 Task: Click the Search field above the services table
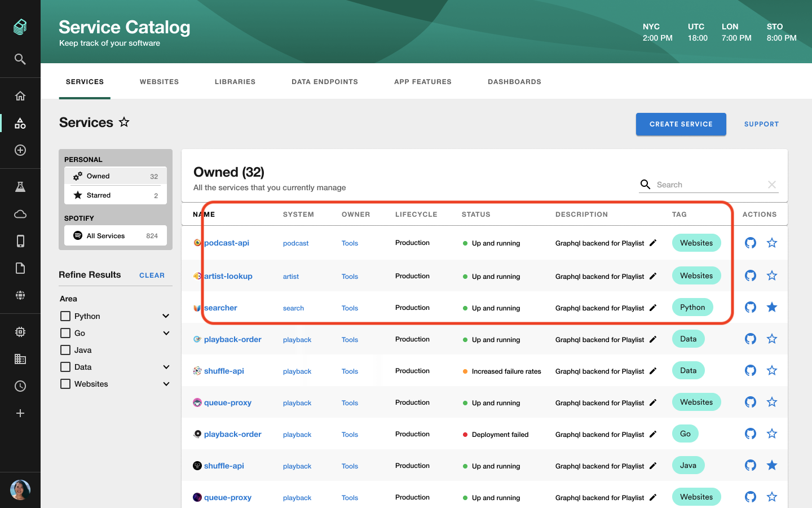tap(705, 185)
